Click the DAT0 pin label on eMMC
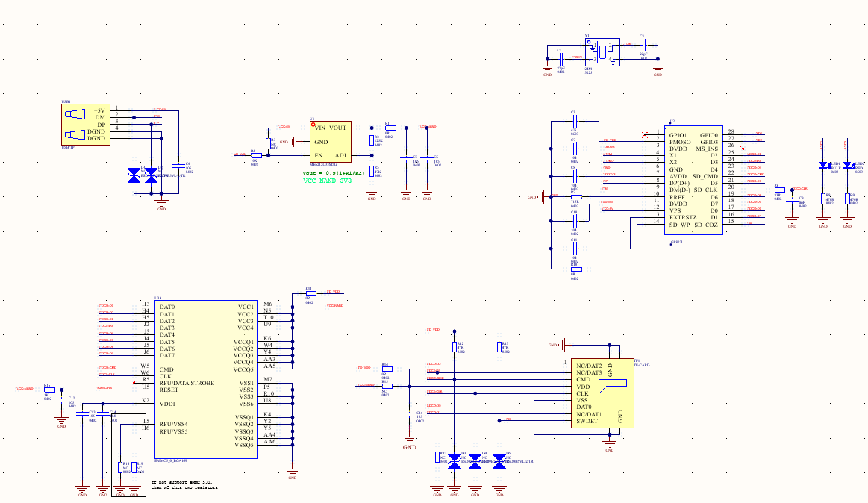The image size is (868, 503). tap(167, 307)
